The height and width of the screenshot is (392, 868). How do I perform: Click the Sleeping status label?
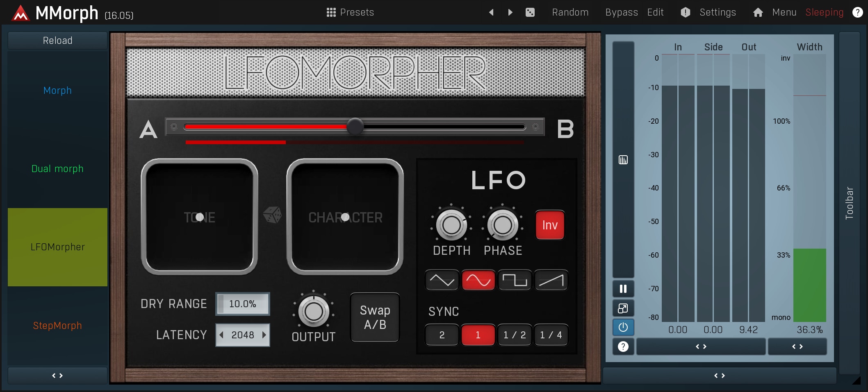824,12
